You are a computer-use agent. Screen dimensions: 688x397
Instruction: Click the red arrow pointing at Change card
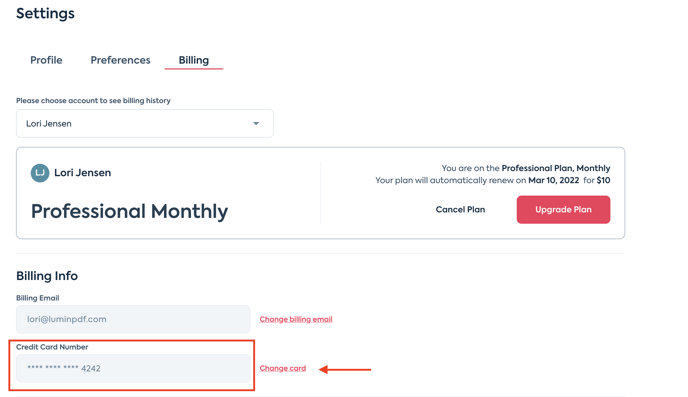(345, 370)
